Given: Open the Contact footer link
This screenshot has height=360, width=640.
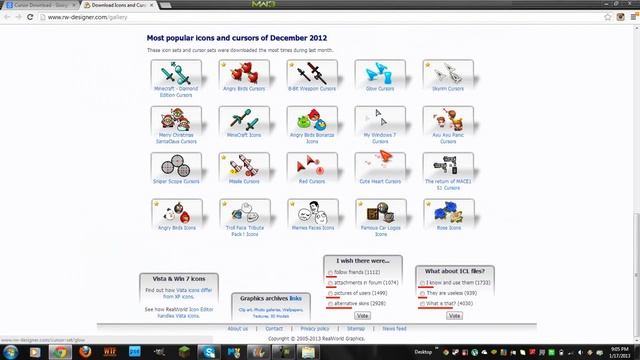Looking at the screenshot, I should click(x=274, y=329).
